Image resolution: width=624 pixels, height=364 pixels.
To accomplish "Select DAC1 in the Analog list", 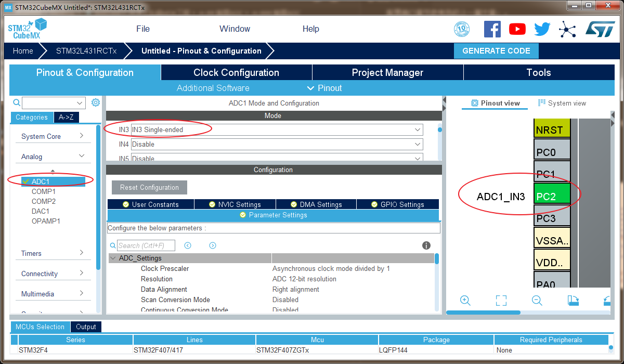I will [x=41, y=211].
